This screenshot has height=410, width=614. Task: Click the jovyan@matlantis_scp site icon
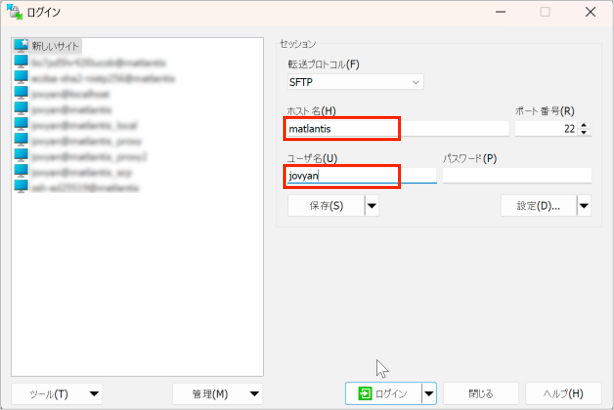[21, 171]
